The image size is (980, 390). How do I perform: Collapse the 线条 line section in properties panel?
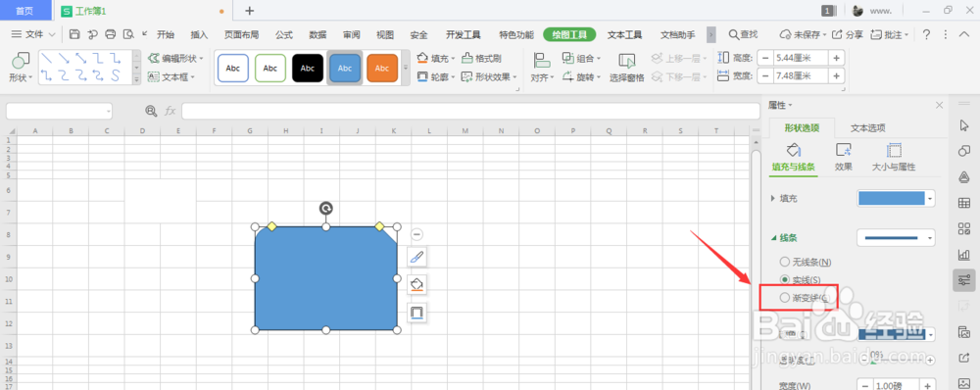[773, 237]
